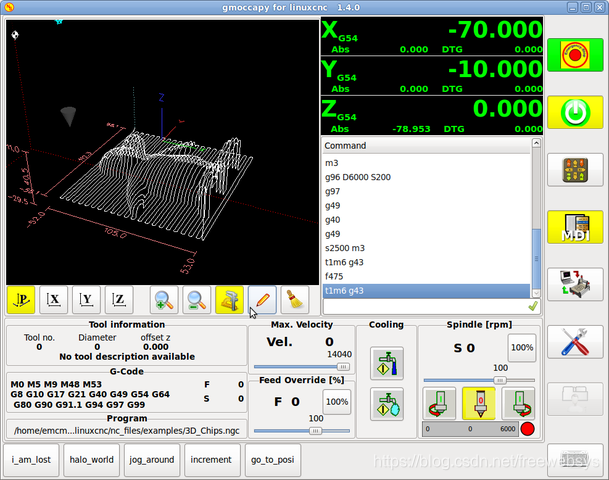Toggle flood coolant button

point(387,363)
